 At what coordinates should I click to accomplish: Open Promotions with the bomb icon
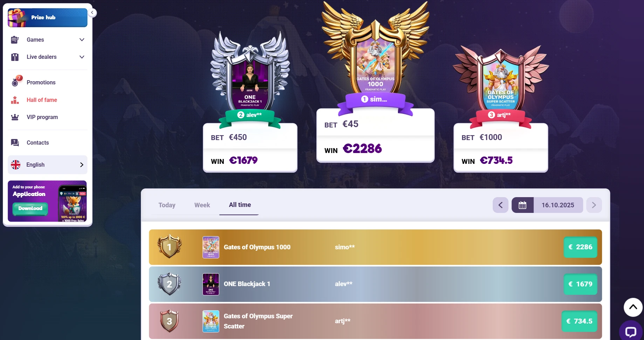tap(15, 82)
